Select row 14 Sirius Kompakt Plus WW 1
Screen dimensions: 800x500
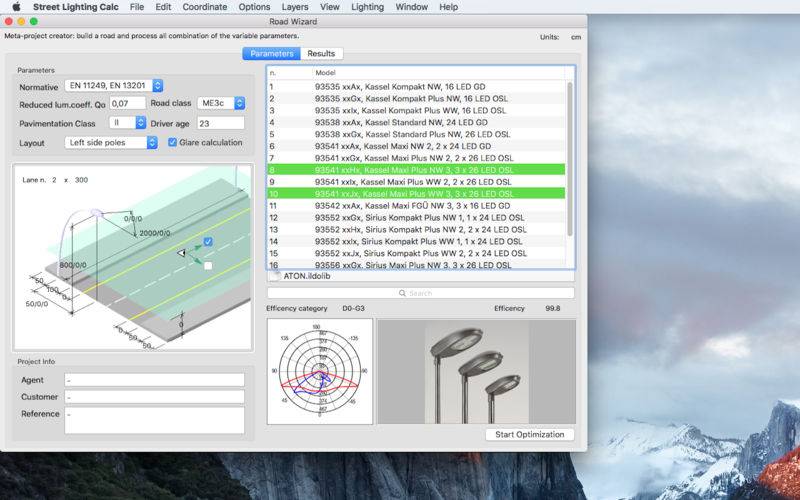click(x=416, y=241)
